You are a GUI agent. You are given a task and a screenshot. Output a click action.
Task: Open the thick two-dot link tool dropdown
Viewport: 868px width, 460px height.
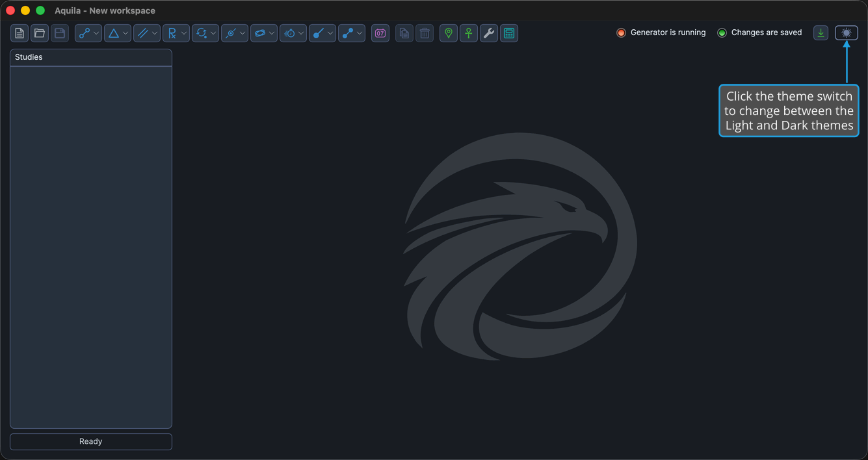[x=360, y=33]
